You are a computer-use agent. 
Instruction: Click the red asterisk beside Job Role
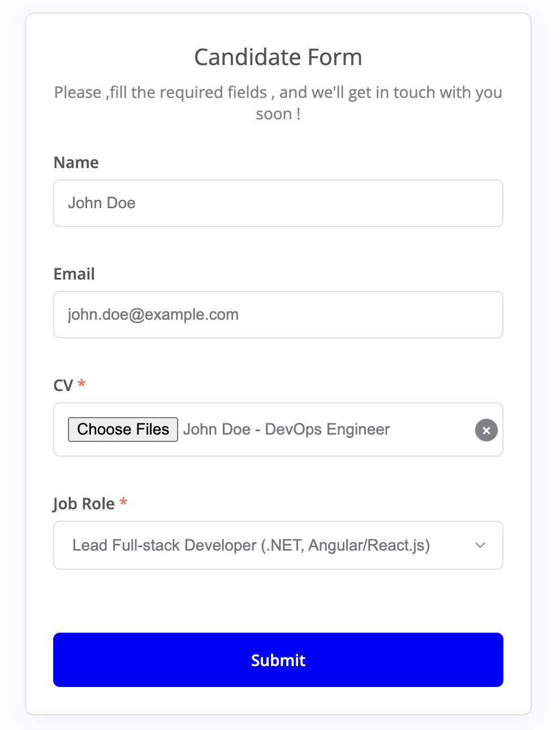click(x=123, y=502)
